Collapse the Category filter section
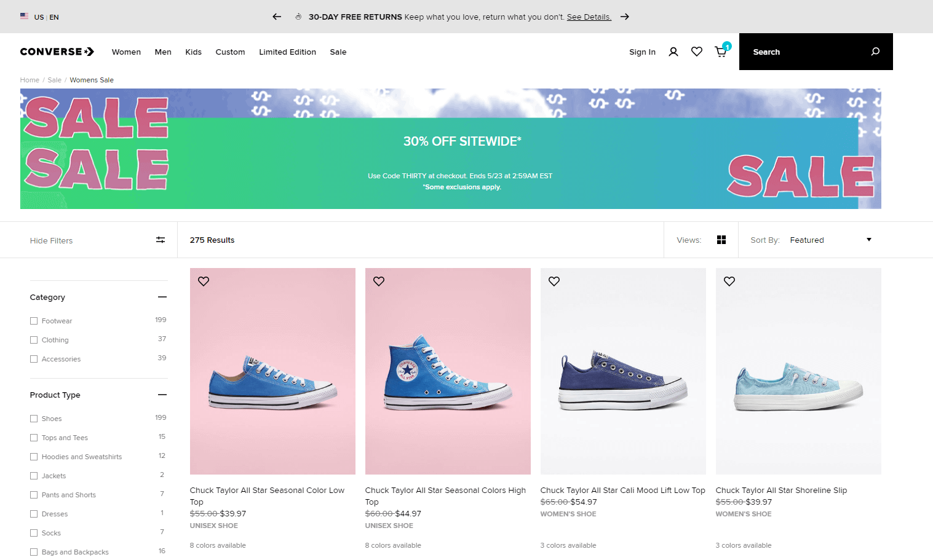Viewport: 933px width, 560px height. click(162, 297)
